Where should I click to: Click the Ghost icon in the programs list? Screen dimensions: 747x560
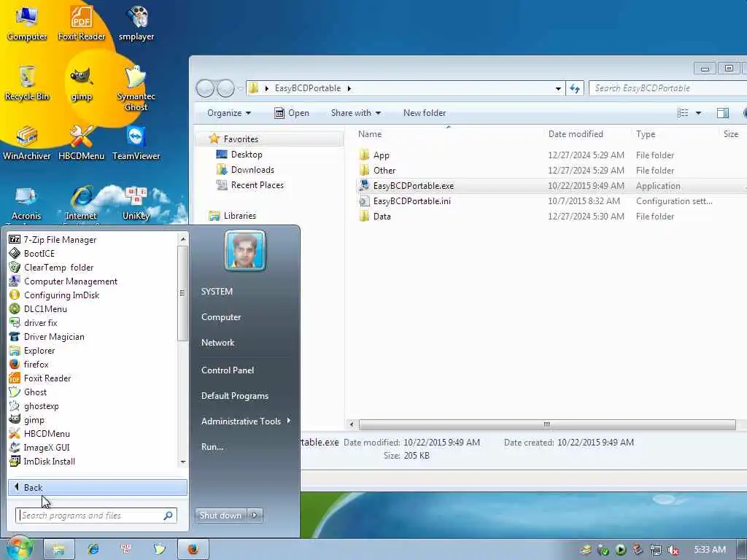coord(15,392)
